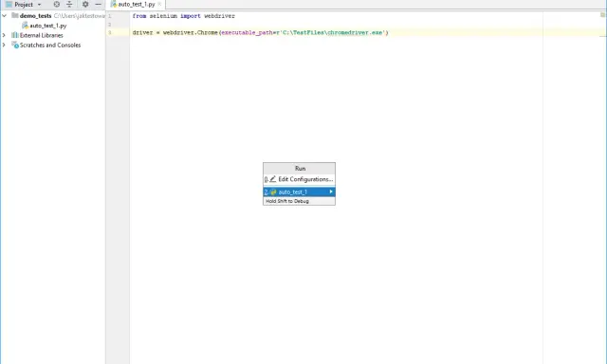Screen dimensions: 607x364
Task: Choose Edit Configurations in Run popup
Action: click(300, 179)
